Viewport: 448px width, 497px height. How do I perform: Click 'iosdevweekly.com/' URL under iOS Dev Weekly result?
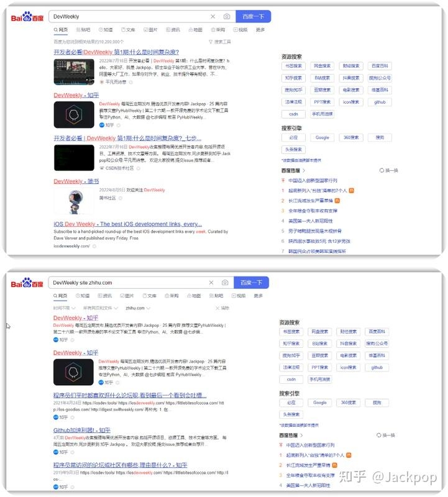point(71,246)
